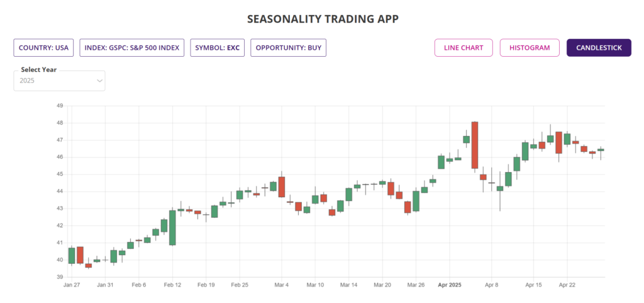Click the tall green candle at Feb 12
Image resolution: width=644 pixels, height=303 pixels.
point(172,227)
